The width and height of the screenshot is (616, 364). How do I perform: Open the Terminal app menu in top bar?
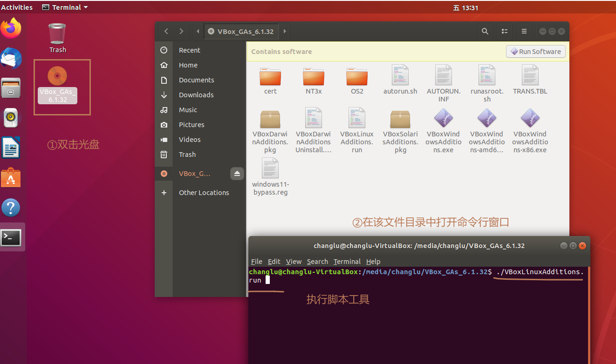[65, 7]
